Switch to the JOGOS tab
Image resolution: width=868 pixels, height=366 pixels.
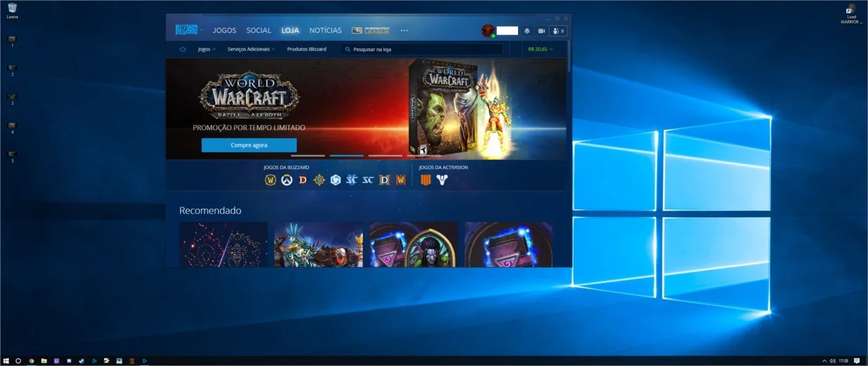coord(224,30)
